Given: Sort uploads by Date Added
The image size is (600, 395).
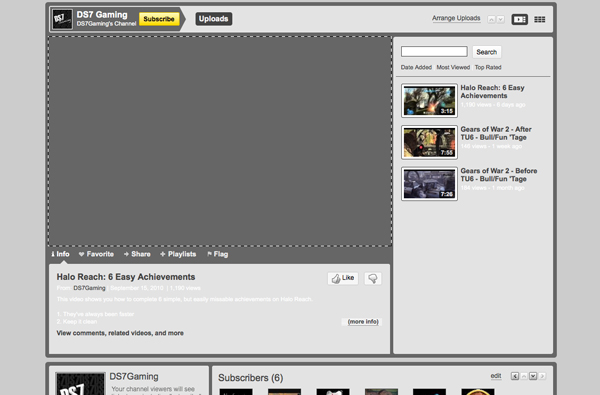Looking at the screenshot, I should [x=416, y=67].
